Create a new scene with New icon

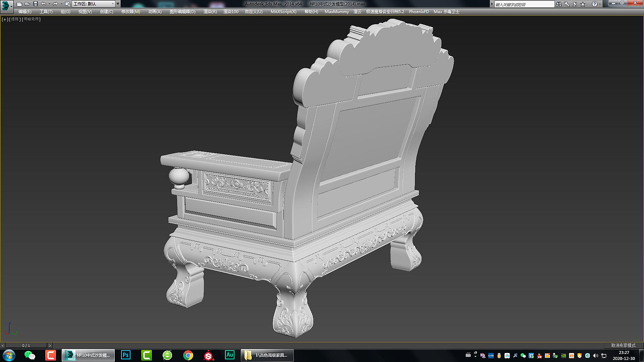20,4
